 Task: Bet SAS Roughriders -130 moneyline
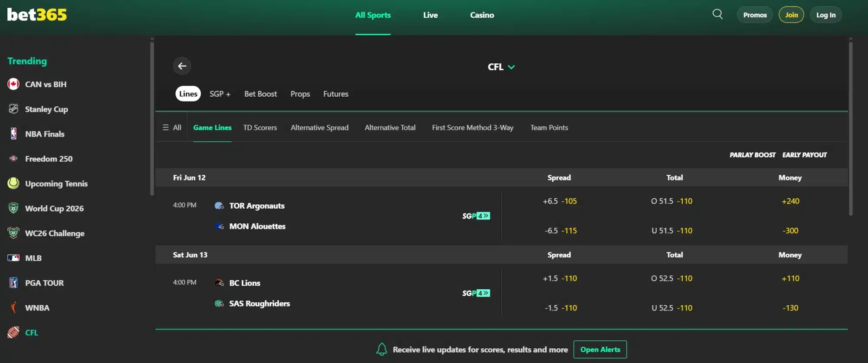tap(790, 308)
